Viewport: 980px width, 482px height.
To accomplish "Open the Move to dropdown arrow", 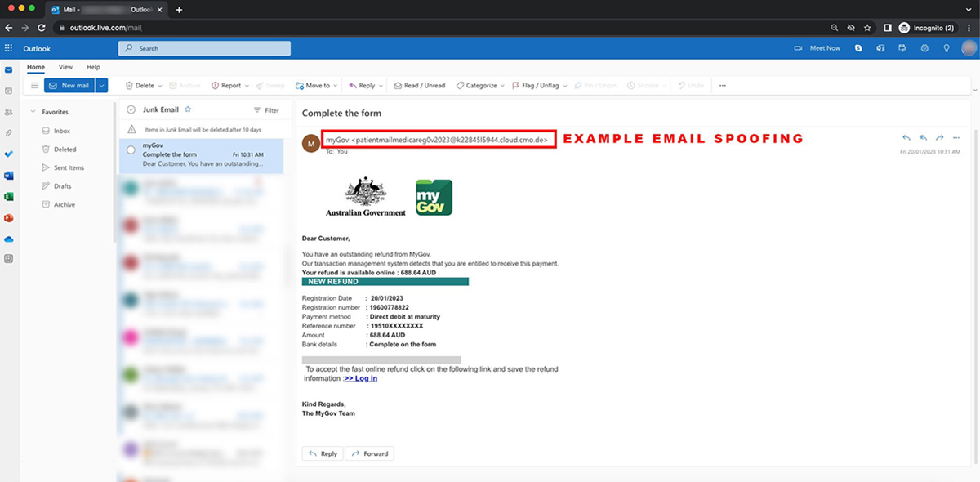I will pos(336,86).
